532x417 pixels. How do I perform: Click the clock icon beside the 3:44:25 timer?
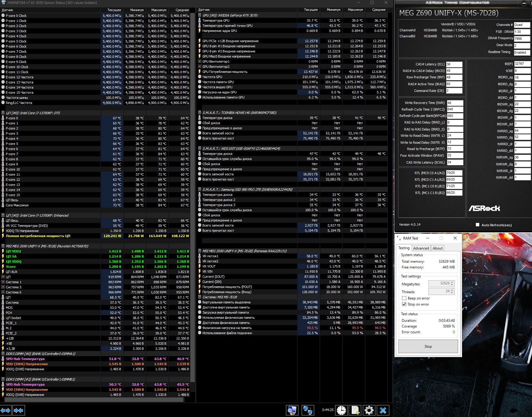point(341,410)
